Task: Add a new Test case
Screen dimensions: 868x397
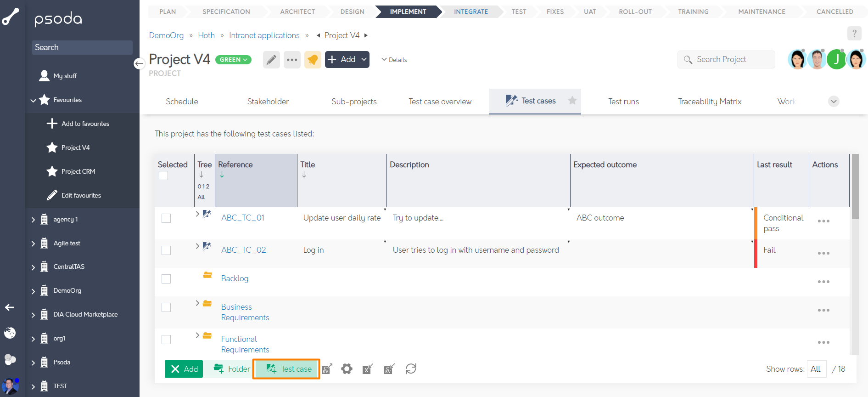Action: 286,369
